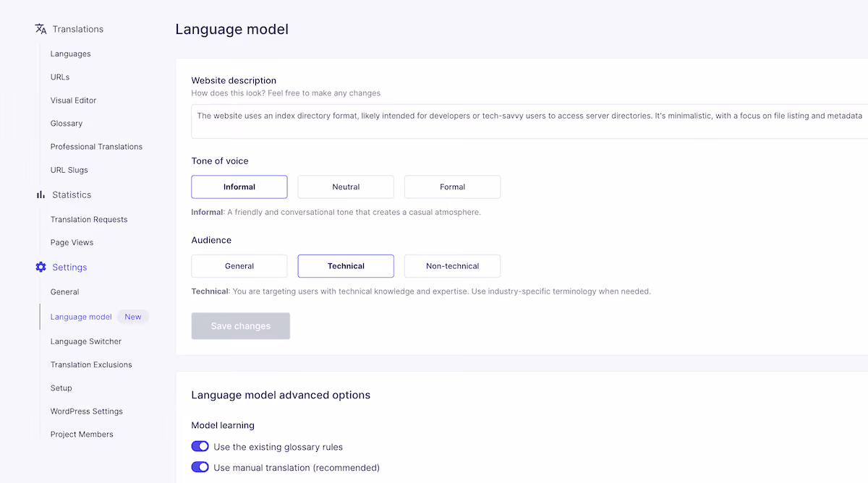Open Project Members page
868x483 pixels.
(82, 435)
